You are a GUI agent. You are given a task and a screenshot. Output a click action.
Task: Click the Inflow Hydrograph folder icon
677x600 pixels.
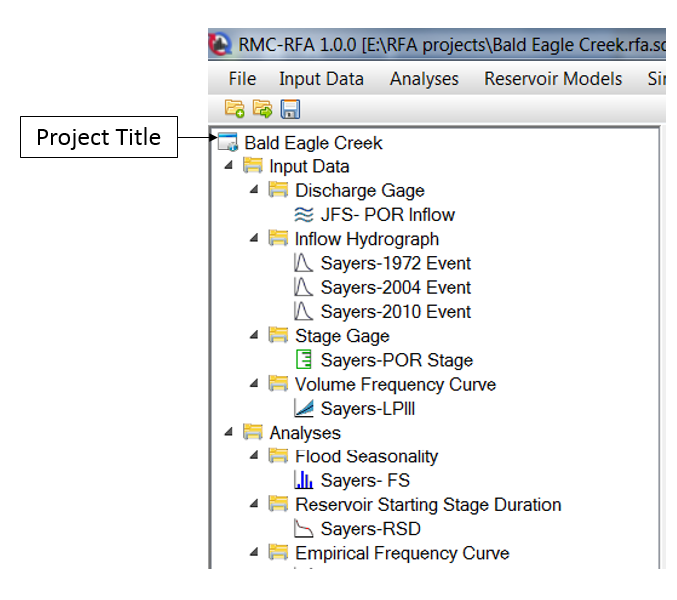click(x=278, y=238)
